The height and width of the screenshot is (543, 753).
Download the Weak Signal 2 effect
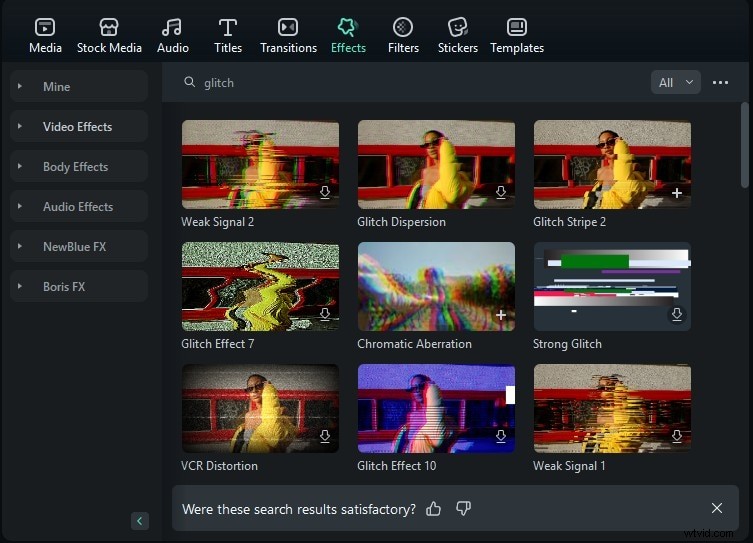tap(325, 193)
